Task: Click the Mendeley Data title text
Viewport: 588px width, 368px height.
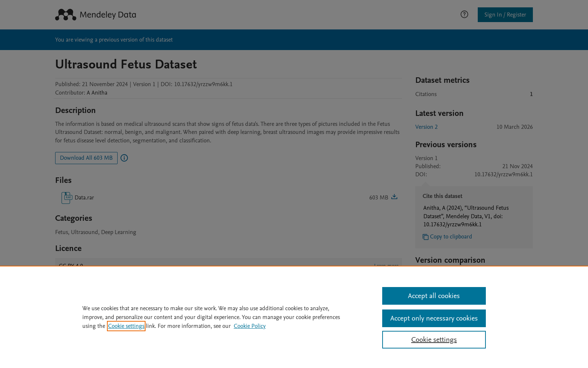Action: click(108, 15)
